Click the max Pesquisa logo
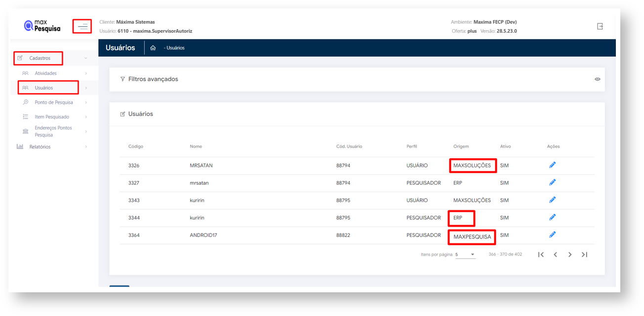The image size is (644, 316). pos(42,26)
